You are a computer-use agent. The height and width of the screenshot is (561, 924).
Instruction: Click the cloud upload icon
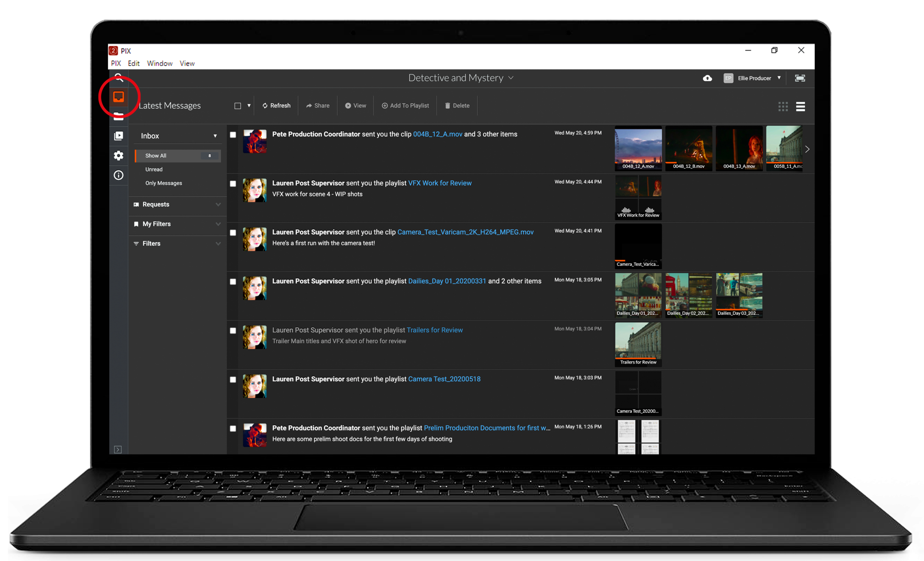pos(707,78)
